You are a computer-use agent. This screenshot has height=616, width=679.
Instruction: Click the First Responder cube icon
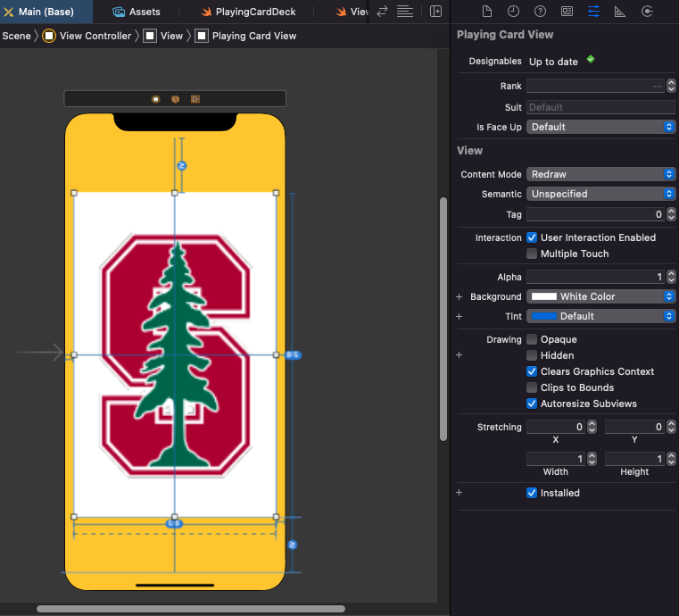click(176, 99)
